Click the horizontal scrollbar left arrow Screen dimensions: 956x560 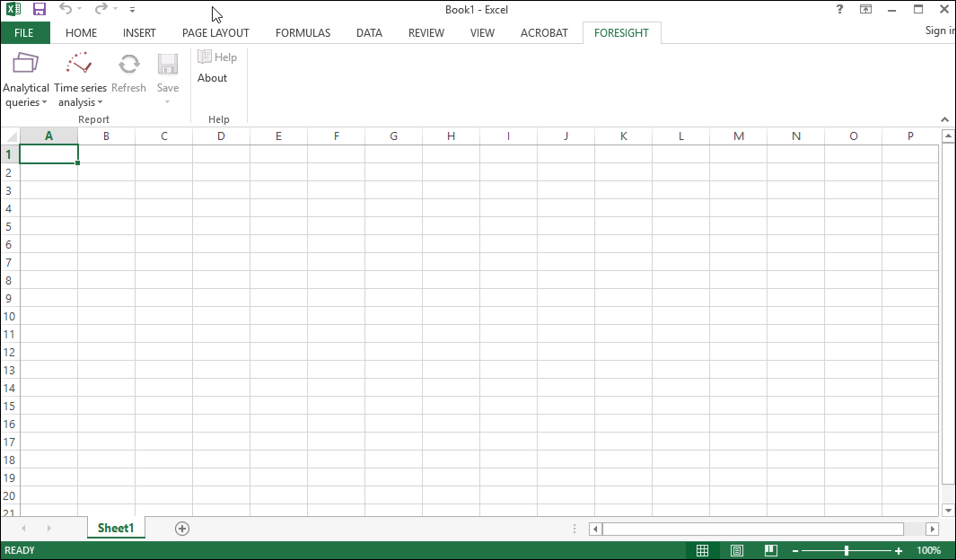[596, 529]
